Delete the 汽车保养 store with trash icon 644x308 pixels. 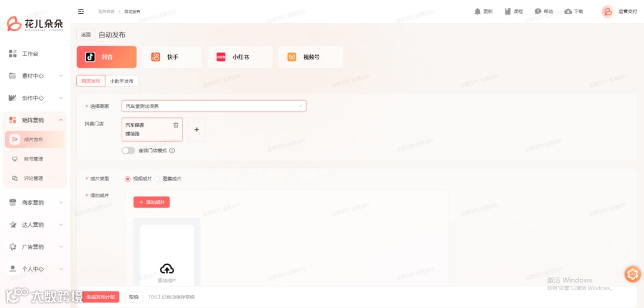(176, 125)
